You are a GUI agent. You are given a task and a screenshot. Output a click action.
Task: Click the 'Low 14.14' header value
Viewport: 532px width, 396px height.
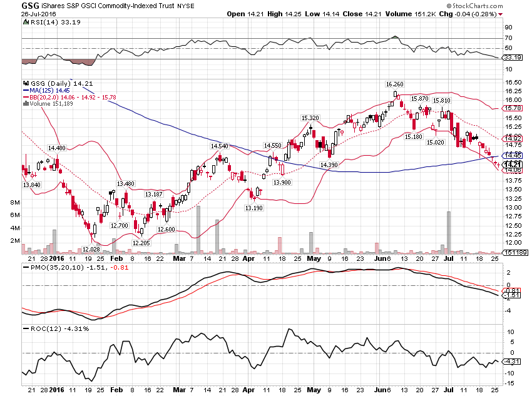pos(322,14)
